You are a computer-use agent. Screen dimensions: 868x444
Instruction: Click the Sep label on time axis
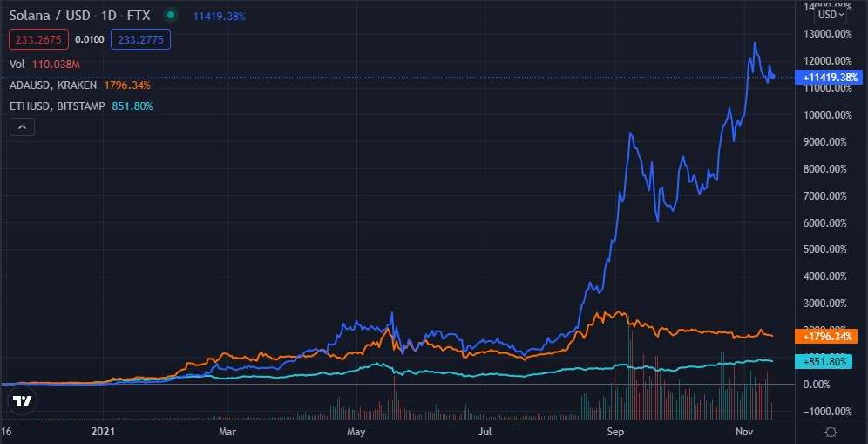[615, 431]
